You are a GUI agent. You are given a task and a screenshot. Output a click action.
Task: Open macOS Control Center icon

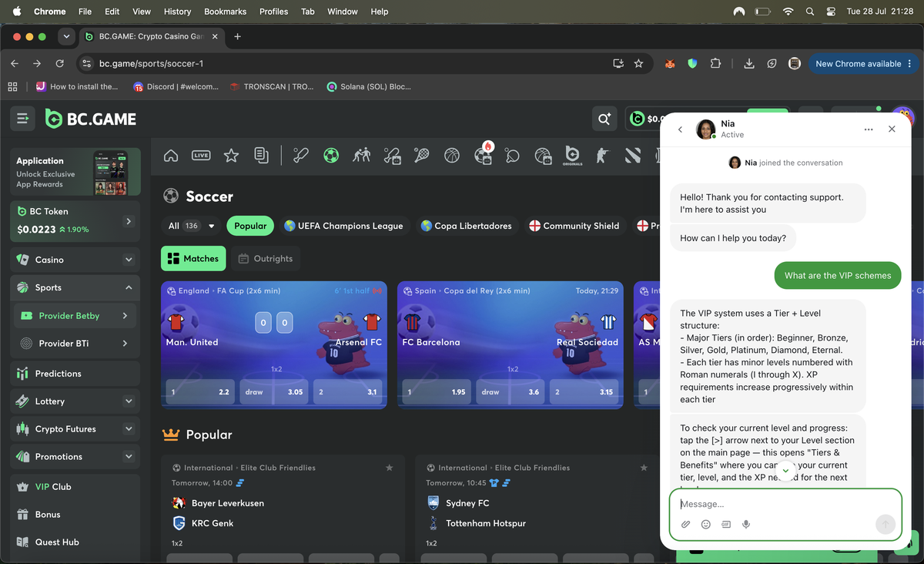(831, 12)
